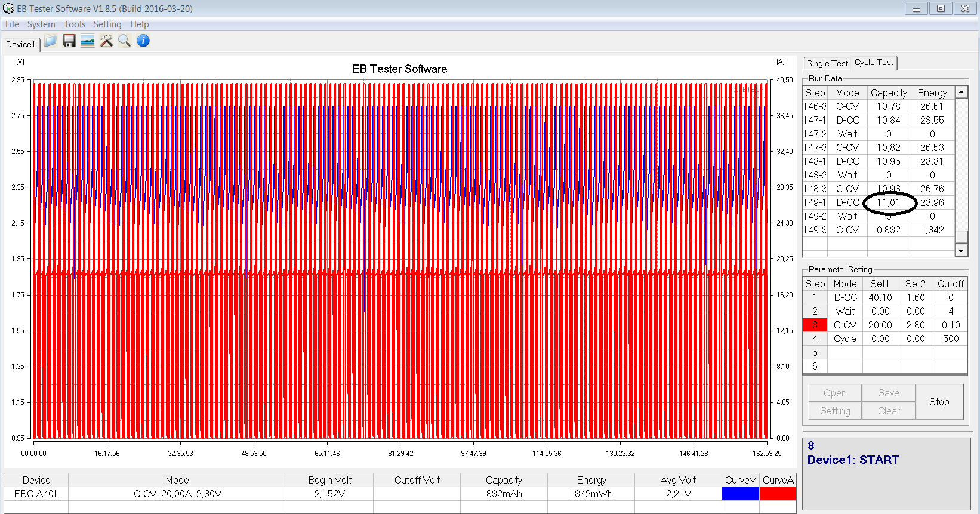
Task: Click the Mode column header in Run Data
Action: [x=848, y=93]
